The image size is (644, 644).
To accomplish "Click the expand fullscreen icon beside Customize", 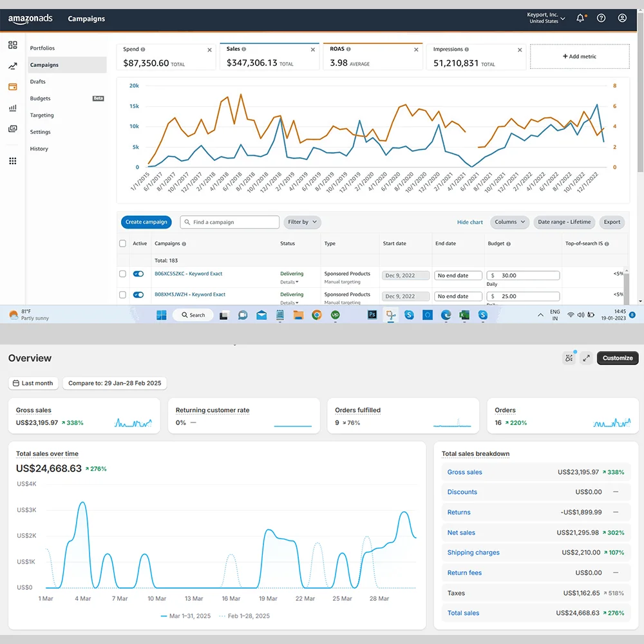I will 586,358.
